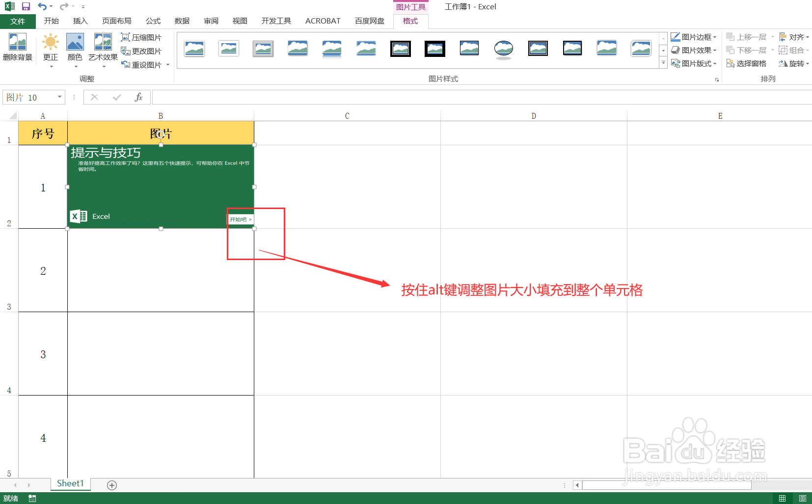Image resolution: width=812 pixels, height=504 pixels.
Task: Apply the thick black frame picture style
Action: pos(435,49)
